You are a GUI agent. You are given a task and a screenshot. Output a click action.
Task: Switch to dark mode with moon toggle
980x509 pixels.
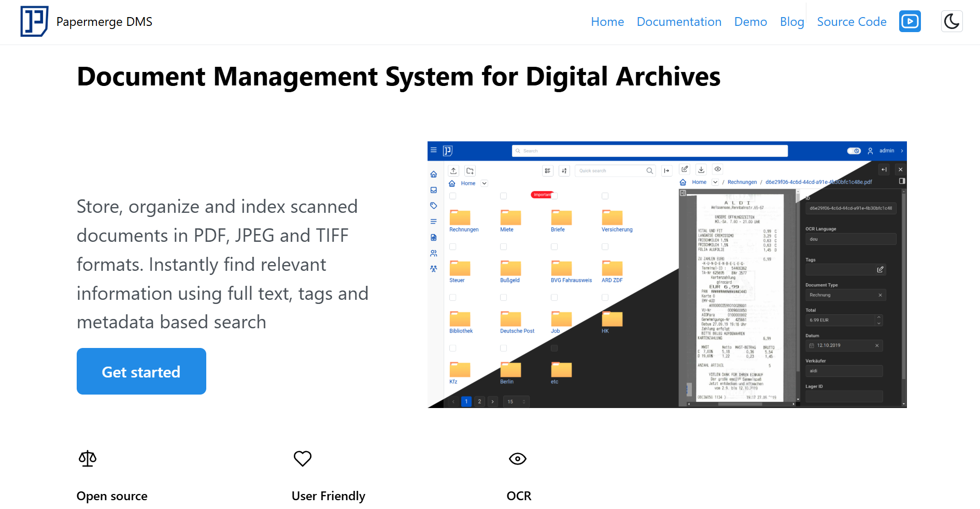point(951,21)
